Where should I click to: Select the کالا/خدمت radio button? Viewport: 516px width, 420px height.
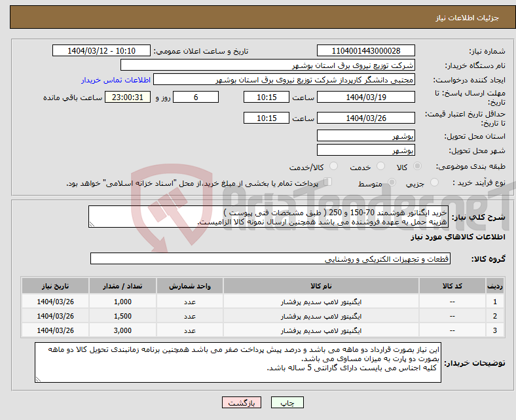[x=333, y=166]
